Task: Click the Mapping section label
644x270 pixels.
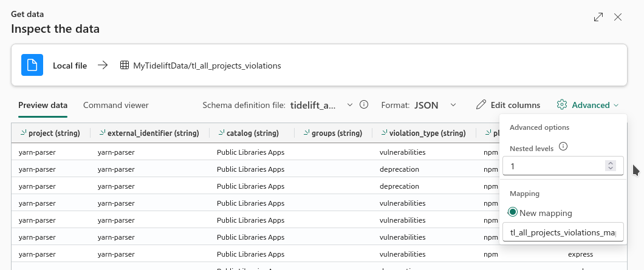Action: pos(524,194)
